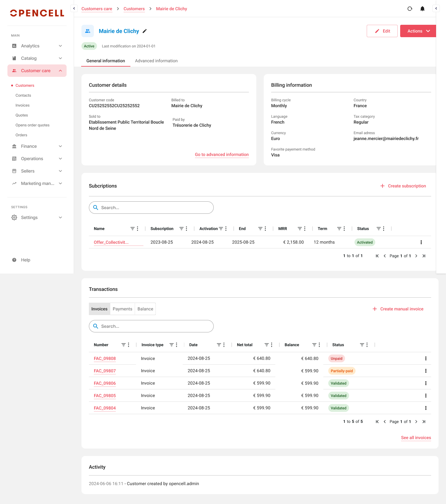Screen dimensions: 446x504
Task: Go to last subscriptions page
Action: [x=424, y=256]
